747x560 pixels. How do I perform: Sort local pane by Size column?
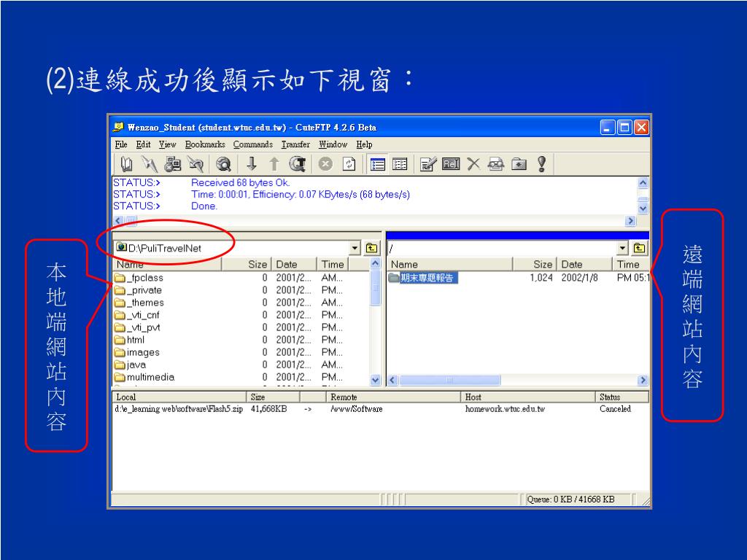pos(247,264)
